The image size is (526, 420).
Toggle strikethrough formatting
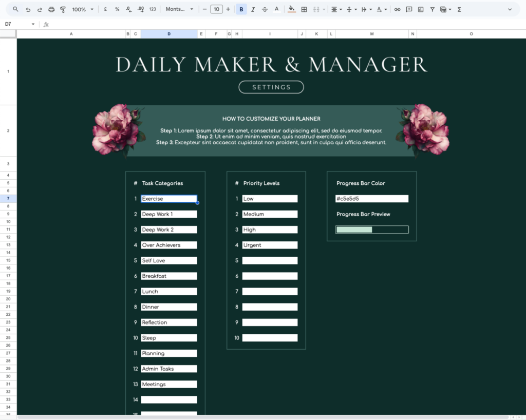(265, 9)
